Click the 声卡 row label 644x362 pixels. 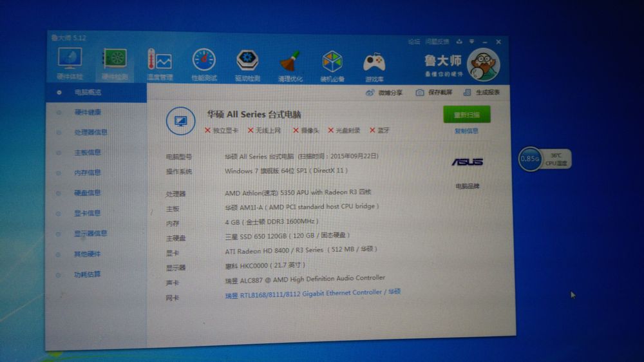coord(173,283)
